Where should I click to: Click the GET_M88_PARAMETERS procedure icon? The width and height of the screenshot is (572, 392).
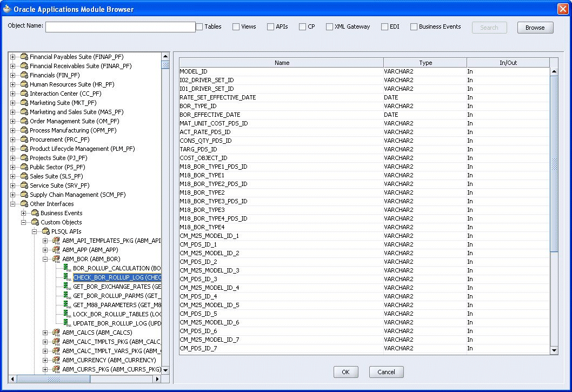coord(68,305)
